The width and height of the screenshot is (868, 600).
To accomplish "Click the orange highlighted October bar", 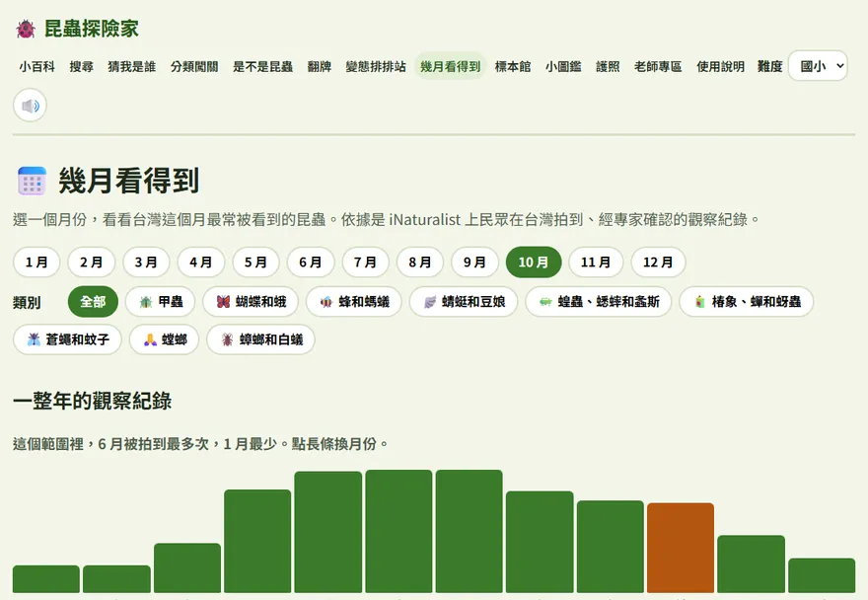I will (x=681, y=548).
